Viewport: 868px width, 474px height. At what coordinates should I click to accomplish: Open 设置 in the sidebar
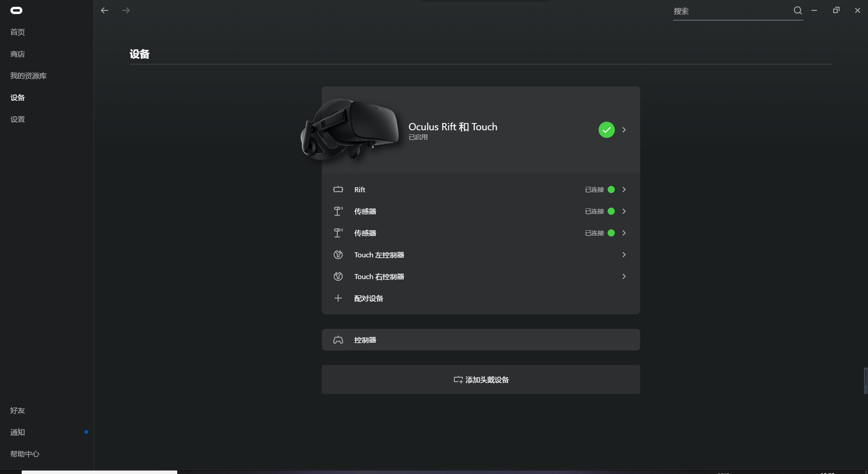pos(18,119)
